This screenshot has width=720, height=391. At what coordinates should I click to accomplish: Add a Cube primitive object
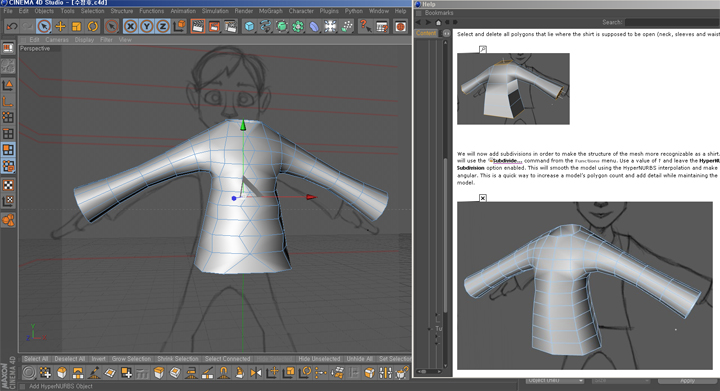249,26
